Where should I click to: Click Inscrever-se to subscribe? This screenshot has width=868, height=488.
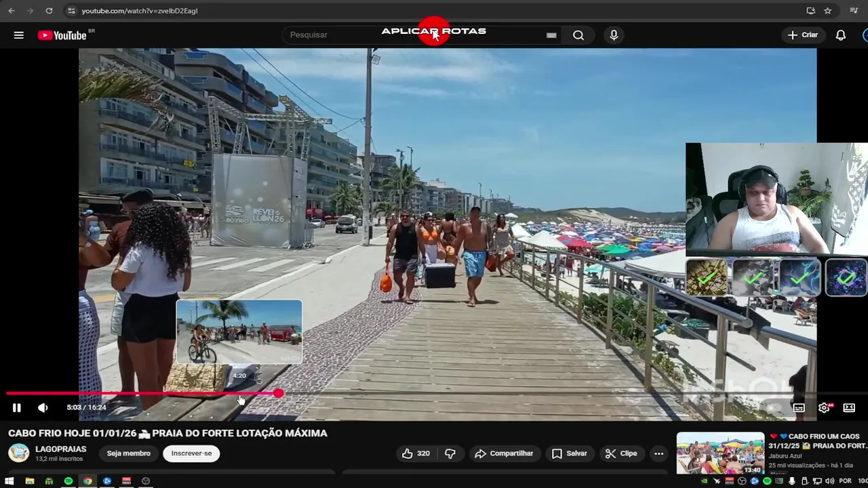pos(191,453)
